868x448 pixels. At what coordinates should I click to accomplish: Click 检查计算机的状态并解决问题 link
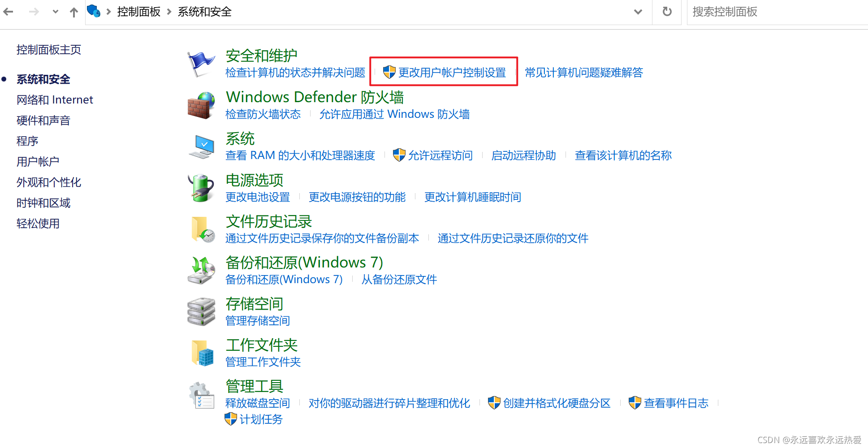295,73
